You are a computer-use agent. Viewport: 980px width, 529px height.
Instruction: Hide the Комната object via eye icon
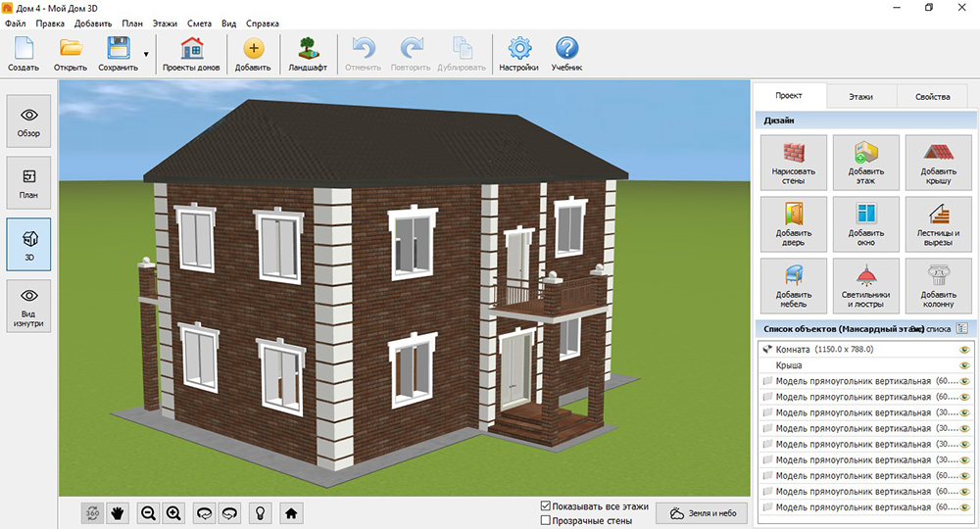(964, 350)
